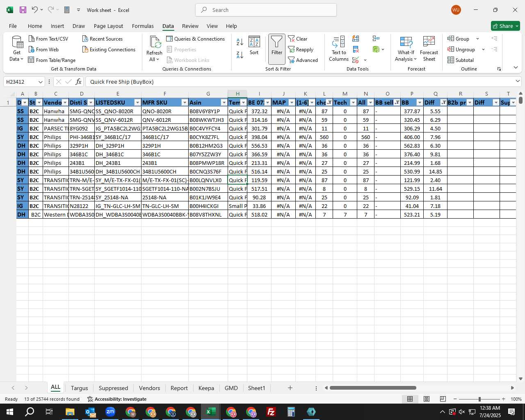Open the Sort dialog icon
The width and height of the screenshot is (525, 420).
pos(254,46)
